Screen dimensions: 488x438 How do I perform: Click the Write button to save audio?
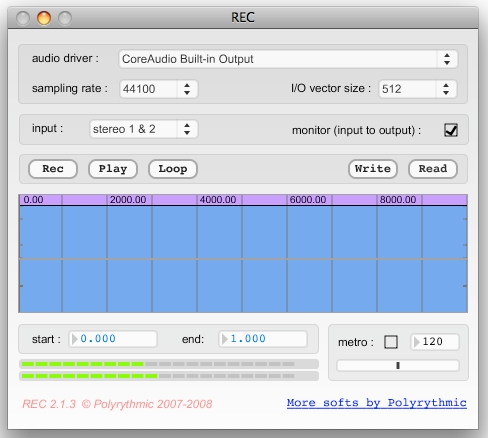click(373, 169)
